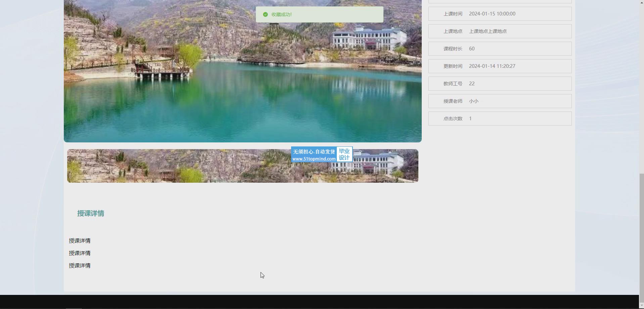The width and height of the screenshot is (644, 309).
Task: Click the 教师工号 label
Action: 453,84
